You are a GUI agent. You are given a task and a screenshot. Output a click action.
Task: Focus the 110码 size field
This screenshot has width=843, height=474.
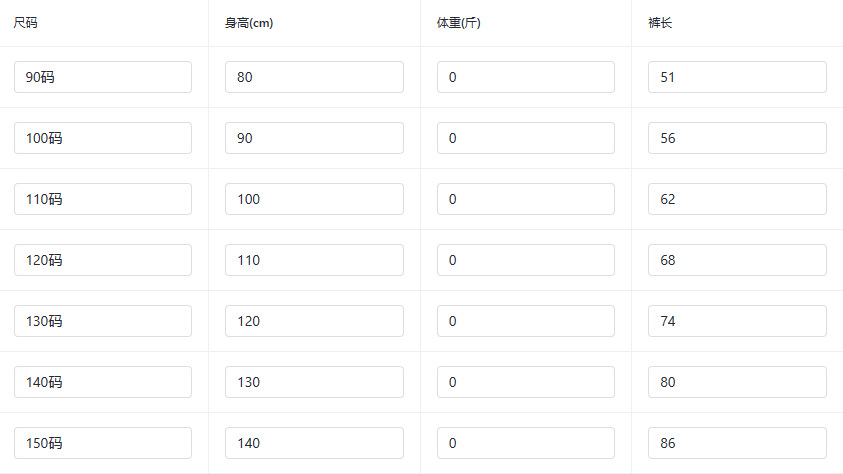point(103,199)
